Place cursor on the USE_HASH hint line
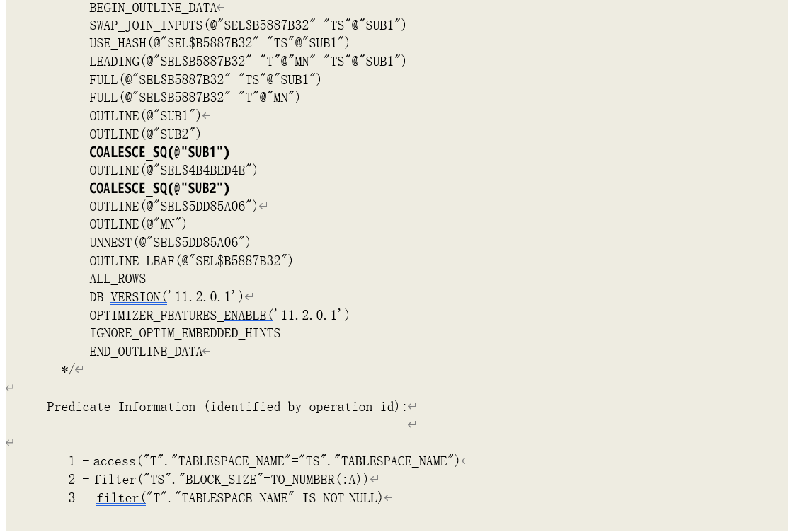The image size is (788, 532). (219, 43)
